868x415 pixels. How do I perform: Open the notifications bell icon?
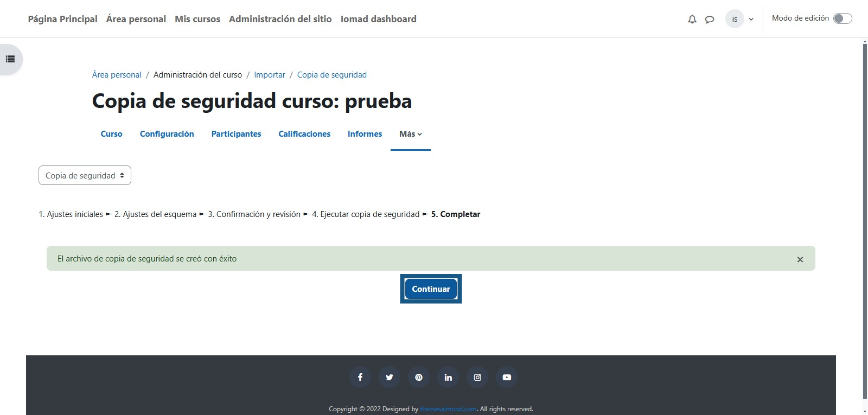tap(692, 20)
